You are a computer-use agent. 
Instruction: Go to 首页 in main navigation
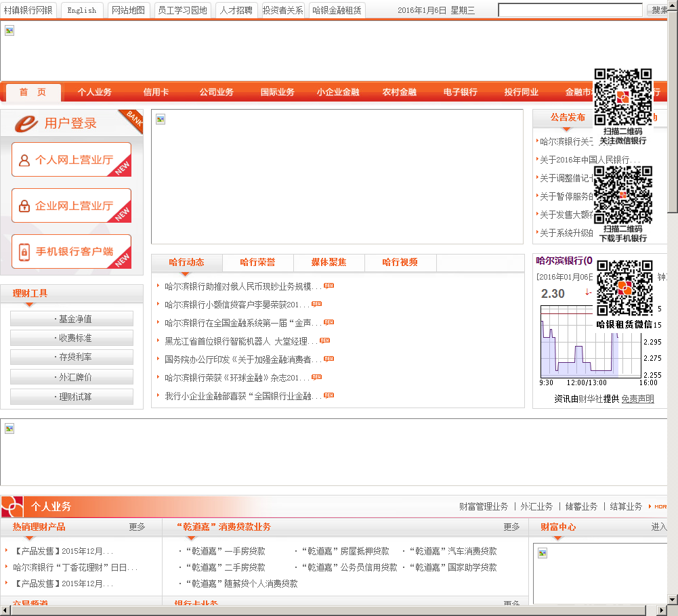tap(33, 92)
